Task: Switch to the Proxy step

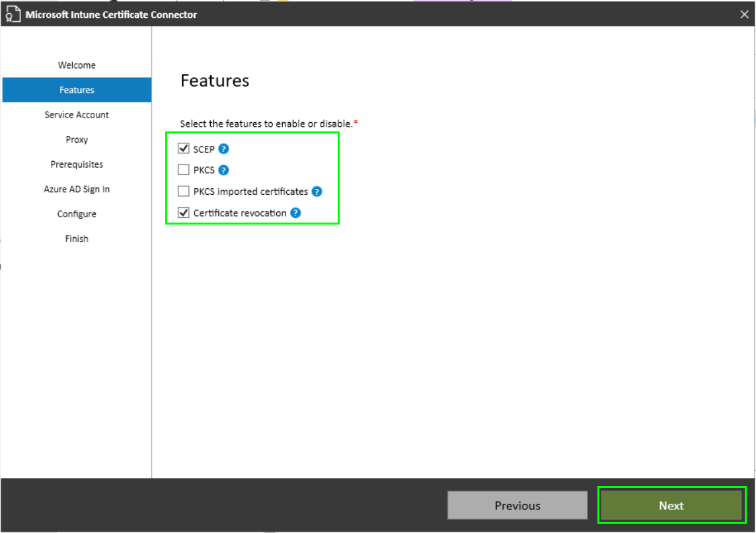Action: click(77, 140)
